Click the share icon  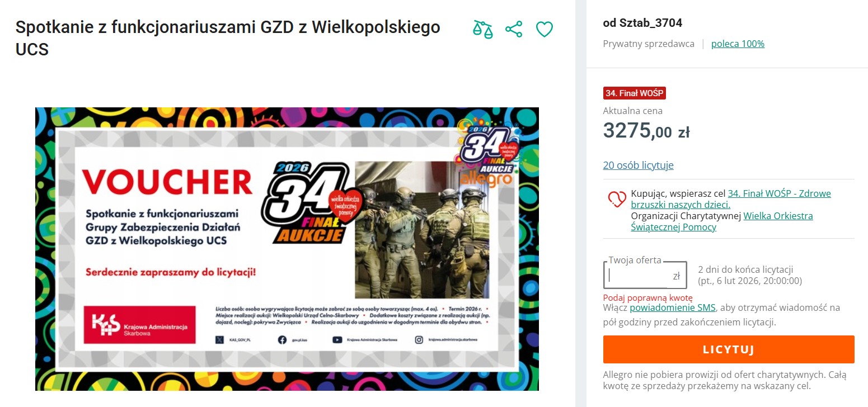click(x=514, y=29)
